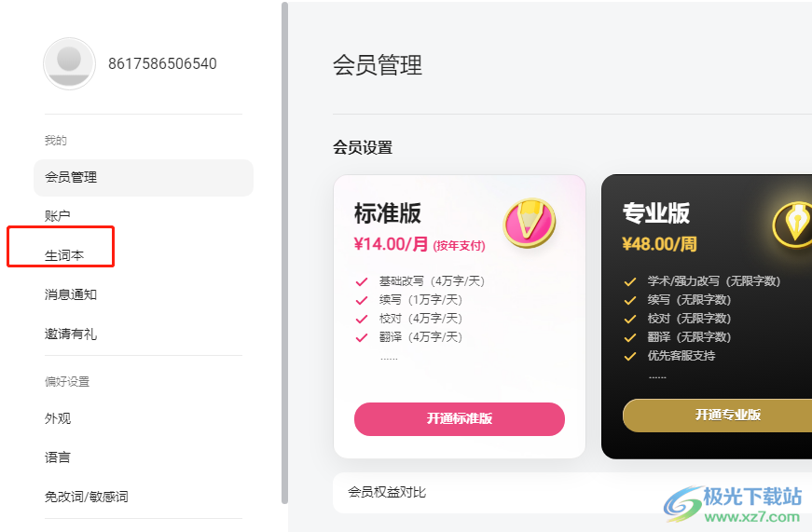Viewport: 812px width, 532px height.
Task: Select 生词本 in the sidebar
Action: coord(64,255)
